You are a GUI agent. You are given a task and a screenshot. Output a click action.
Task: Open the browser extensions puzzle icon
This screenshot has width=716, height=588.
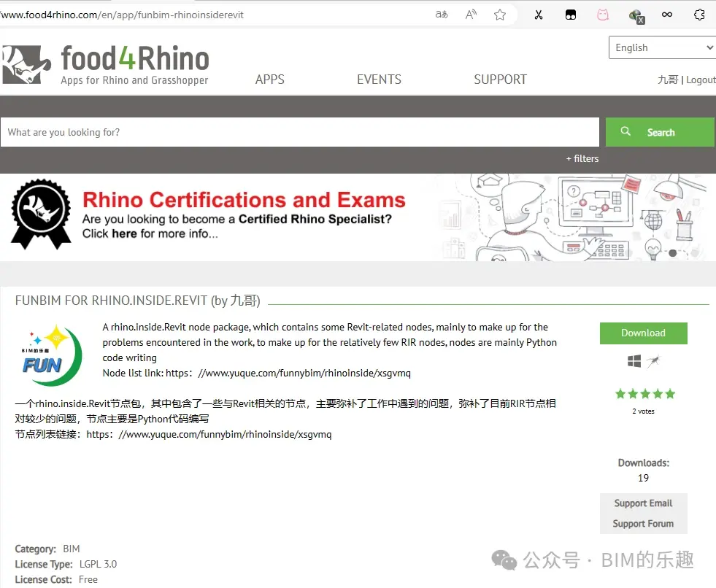pos(700,14)
